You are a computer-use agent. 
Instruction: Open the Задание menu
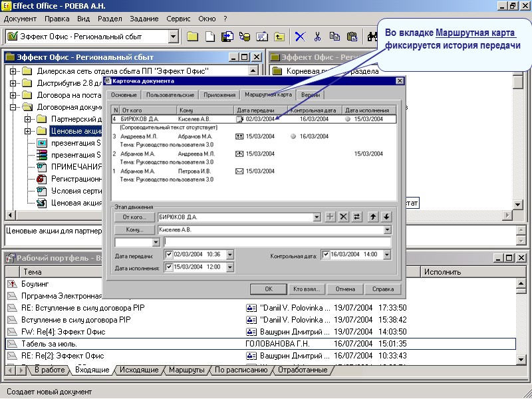click(x=144, y=19)
